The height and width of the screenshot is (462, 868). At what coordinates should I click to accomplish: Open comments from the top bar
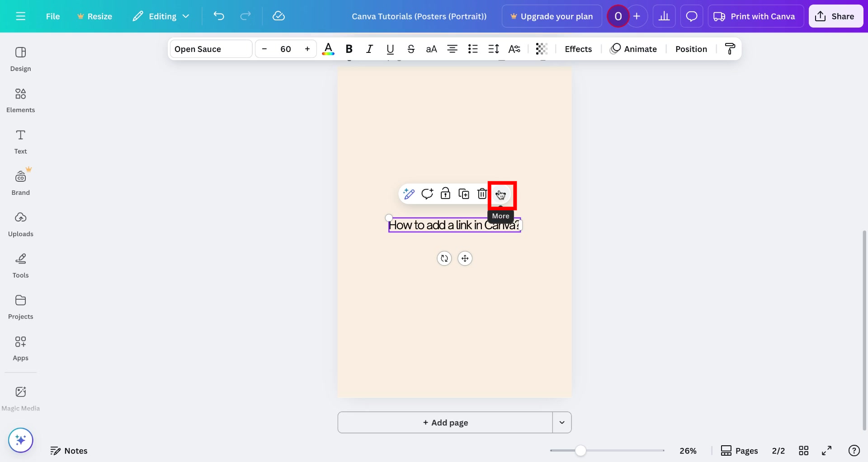coord(692,16)
